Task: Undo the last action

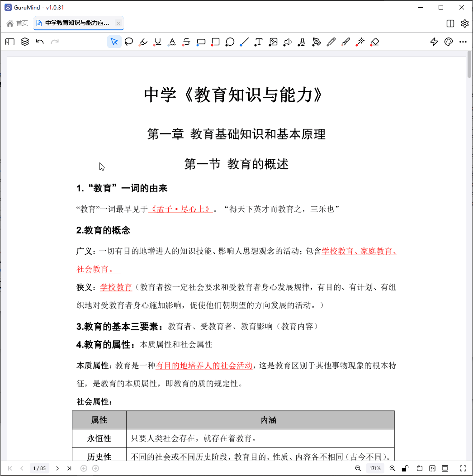Action: tap(40, 42)
